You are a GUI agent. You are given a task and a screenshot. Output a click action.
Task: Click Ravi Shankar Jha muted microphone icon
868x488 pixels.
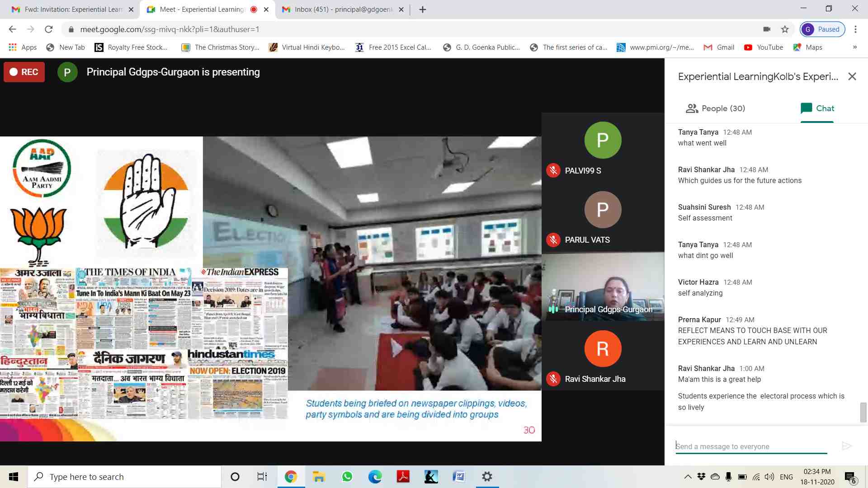click(x=553, y=379)
